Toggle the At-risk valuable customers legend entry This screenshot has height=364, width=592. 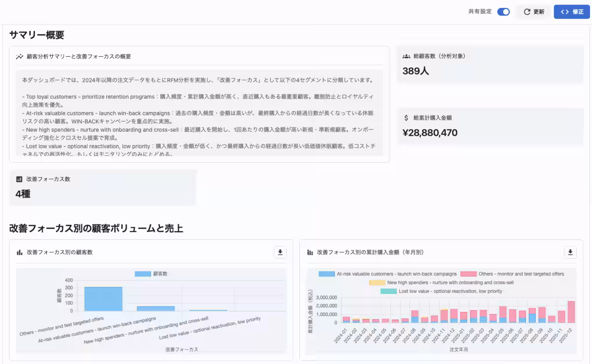(388, 274)
